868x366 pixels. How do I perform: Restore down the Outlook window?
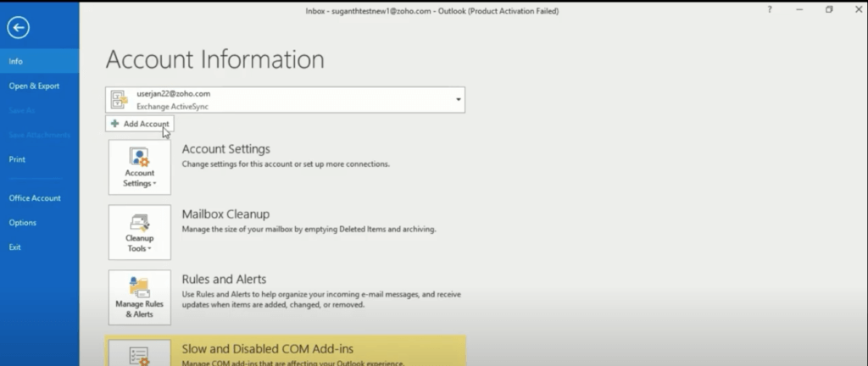829,9
